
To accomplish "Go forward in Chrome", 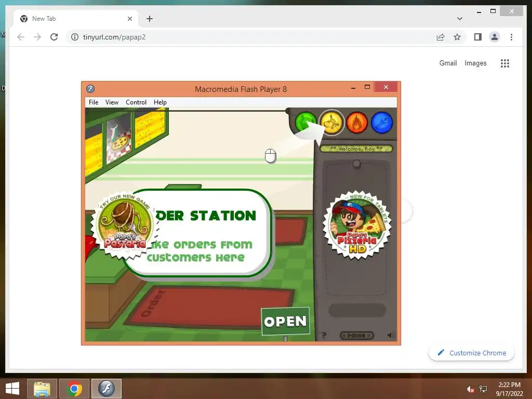I will tap(37, 37).
